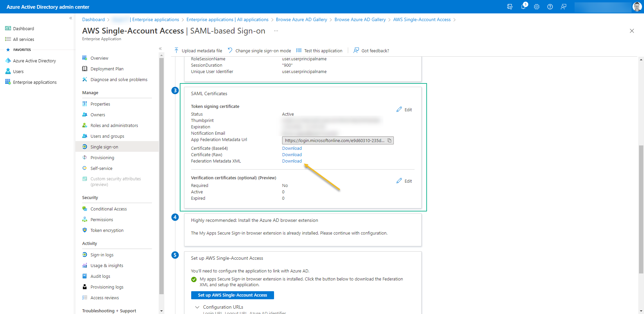This screenshot has width=644, height=314.
Task: Click Set up AWS Single-Account Access button
Action: [232, 295]
